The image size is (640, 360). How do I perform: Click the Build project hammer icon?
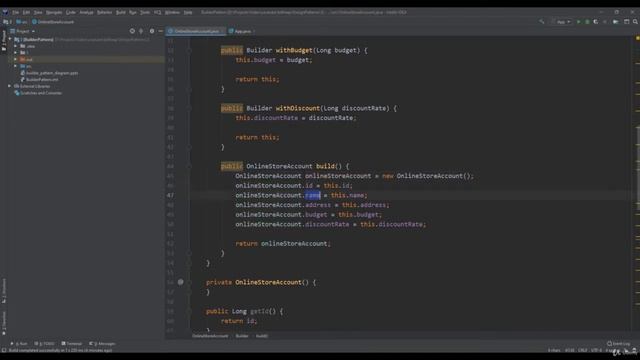(542, 22)
